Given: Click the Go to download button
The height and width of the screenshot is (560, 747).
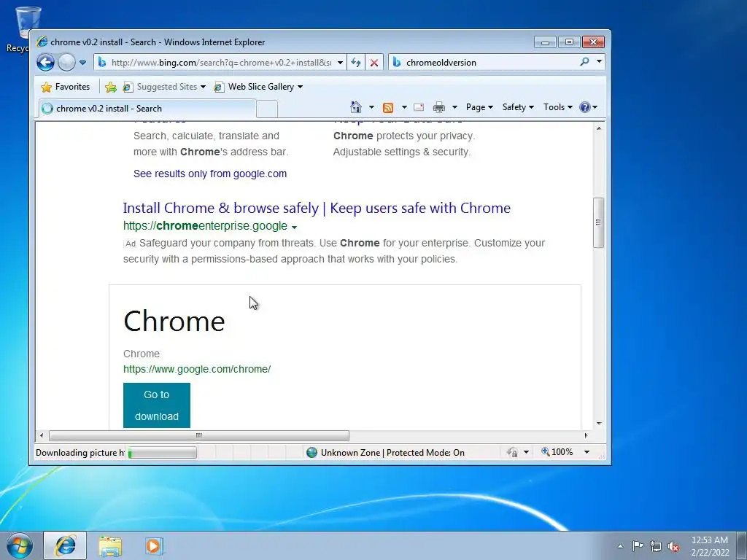Looking at the screenshot, I should click(157, 405).
